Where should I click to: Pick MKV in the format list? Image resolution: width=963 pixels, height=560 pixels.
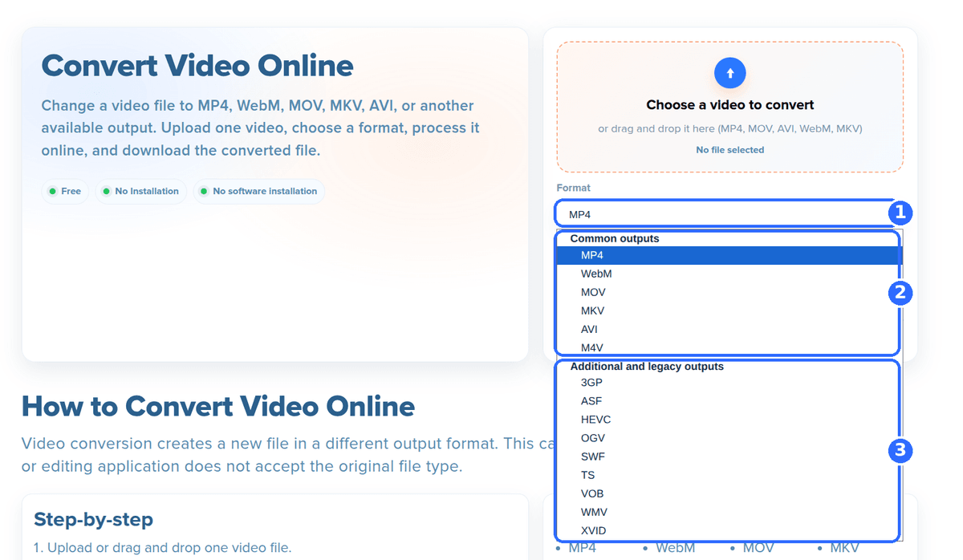pyautogui.click(x=729, y=310)
